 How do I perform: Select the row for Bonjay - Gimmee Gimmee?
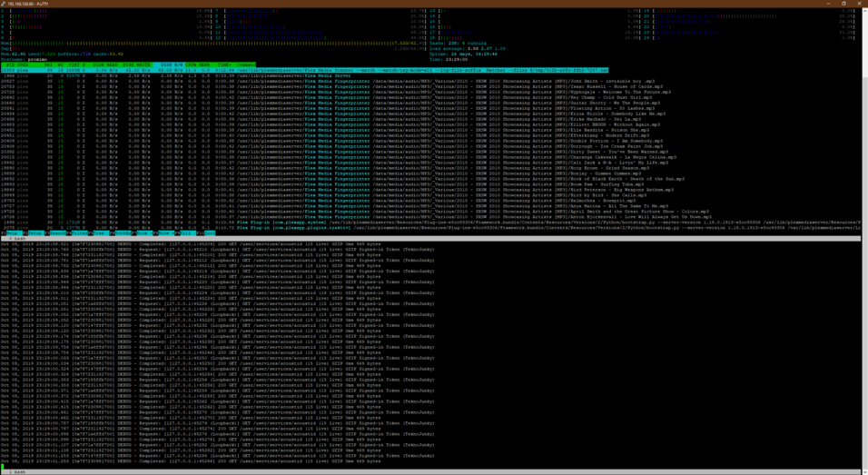(324, 173)
